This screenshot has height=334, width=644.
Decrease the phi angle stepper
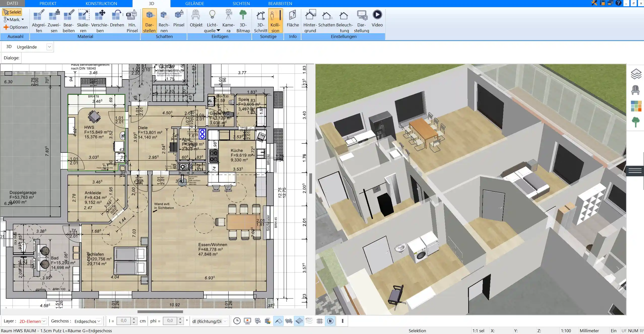[180, 323]
